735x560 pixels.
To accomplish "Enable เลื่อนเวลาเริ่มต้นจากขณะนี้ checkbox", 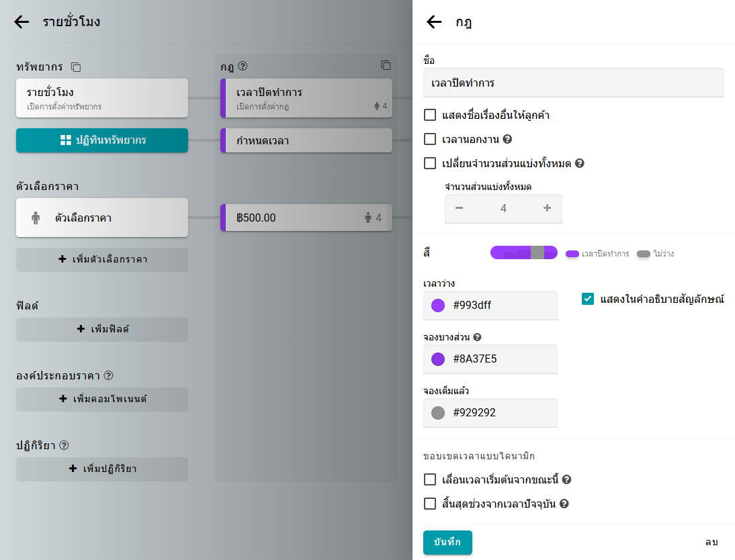I will tap(431, 479).
